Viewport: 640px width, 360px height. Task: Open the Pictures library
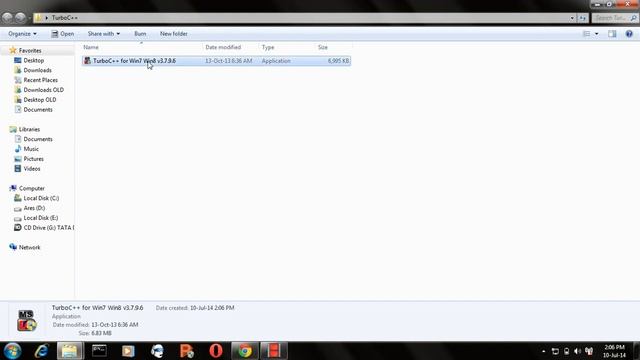[x=33, y=159]
